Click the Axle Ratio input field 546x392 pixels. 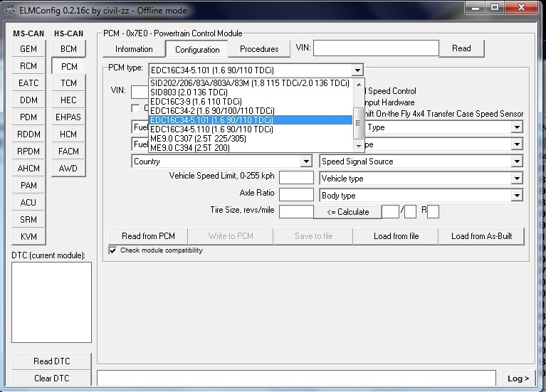pos(296,194)
